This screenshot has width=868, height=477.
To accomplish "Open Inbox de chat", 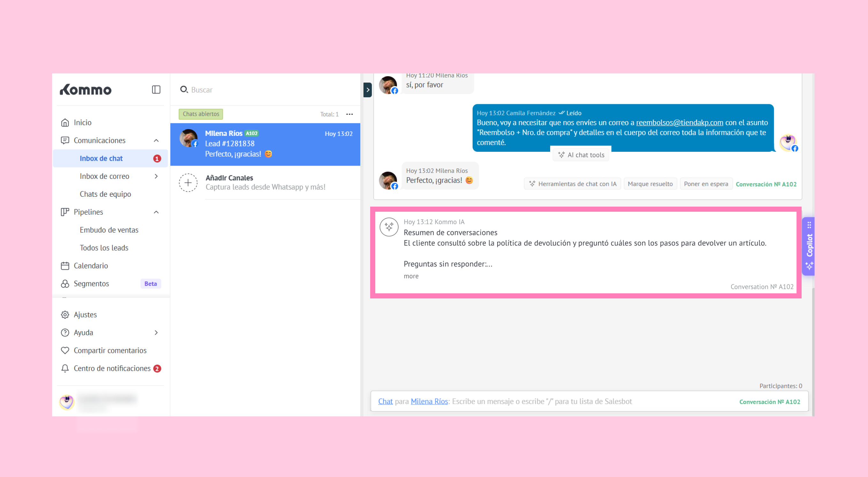I will coord(110,158).
